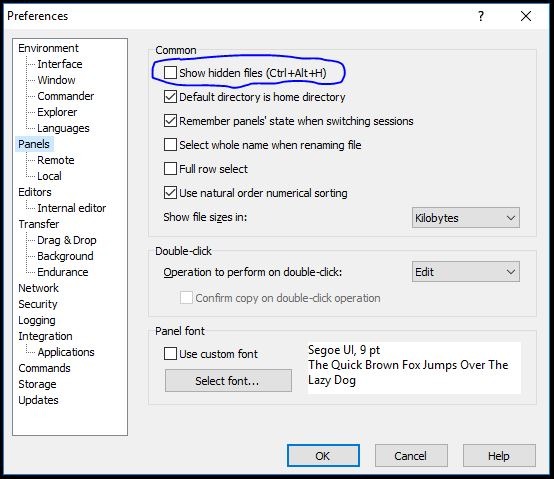Image resolution: width=554 pixels, height=479 pixels.
Task: Select Internal editor in tree
Action: coord(72,208)
